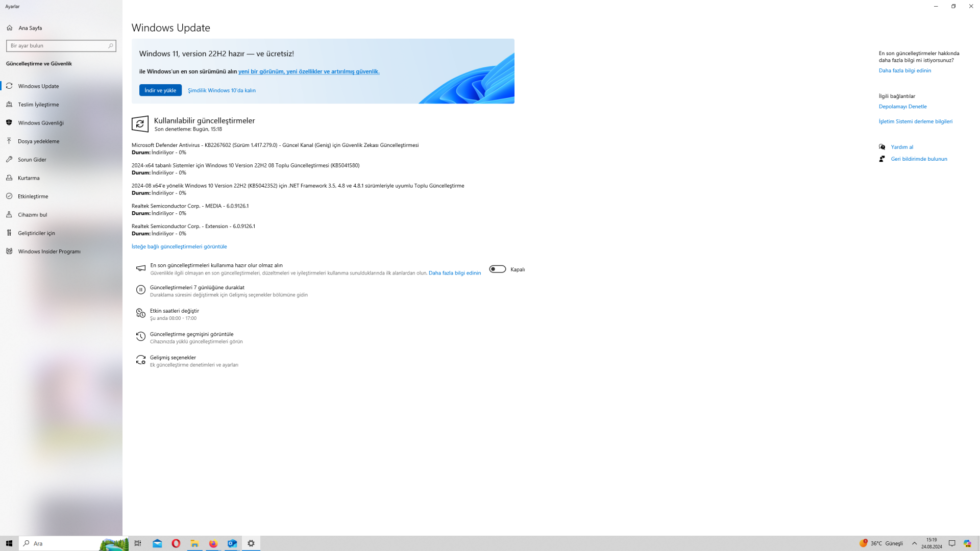The width and height of the screenshot is (980, 551).
Task: Click the Gelişmiş seçenekler gear-arrows icon
Action: [x=141, y=360]
